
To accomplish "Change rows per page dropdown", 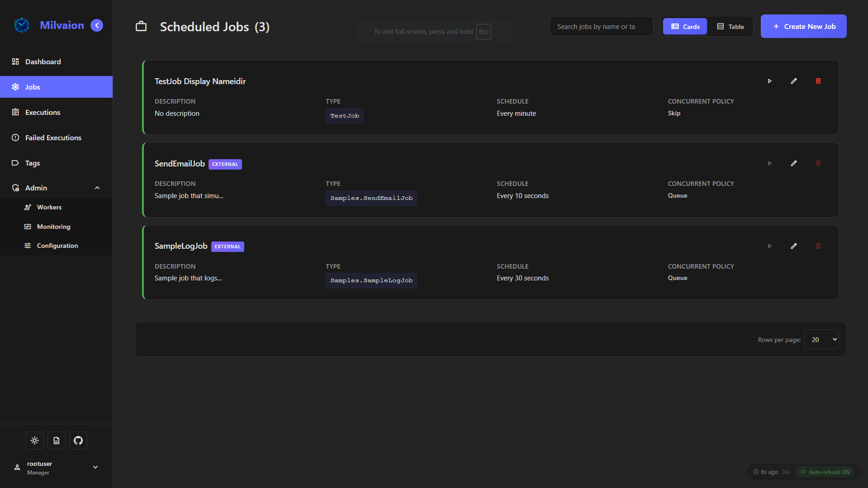I will (821, 339).
